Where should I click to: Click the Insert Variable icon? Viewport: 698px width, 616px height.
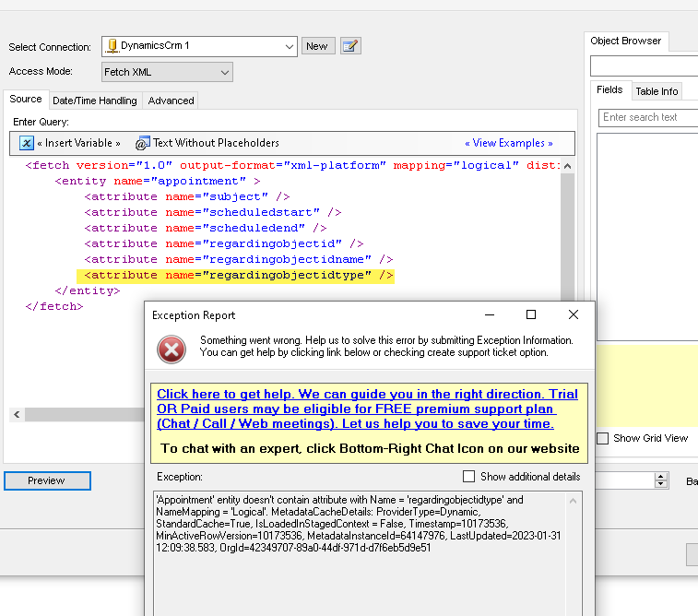[27, 143]
